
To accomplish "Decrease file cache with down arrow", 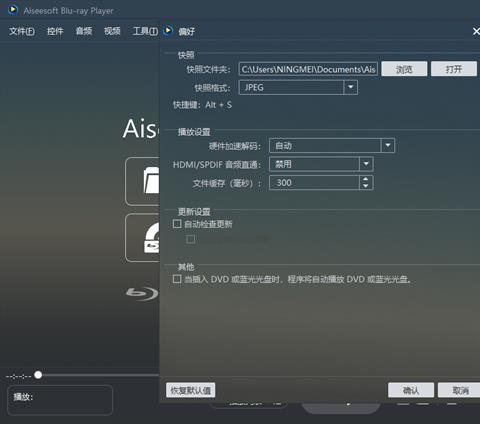I will [x=366, y=186].
